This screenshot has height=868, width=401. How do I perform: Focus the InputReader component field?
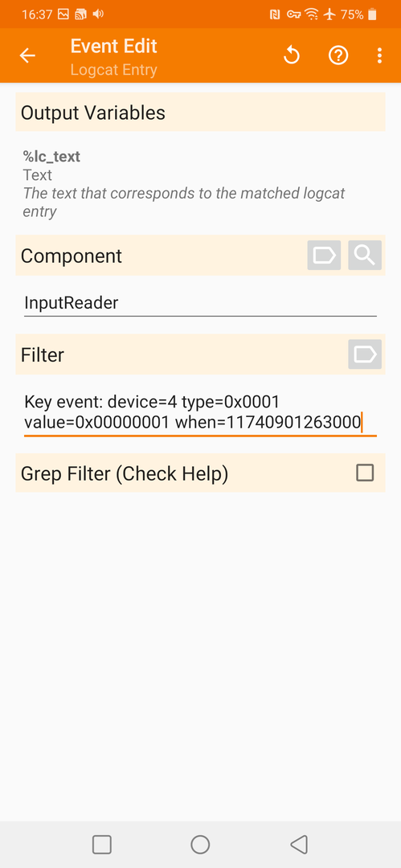coord(200,303)
